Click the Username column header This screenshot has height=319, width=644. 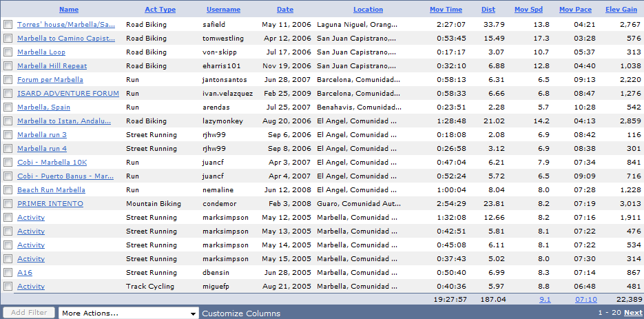pos(223,10)
